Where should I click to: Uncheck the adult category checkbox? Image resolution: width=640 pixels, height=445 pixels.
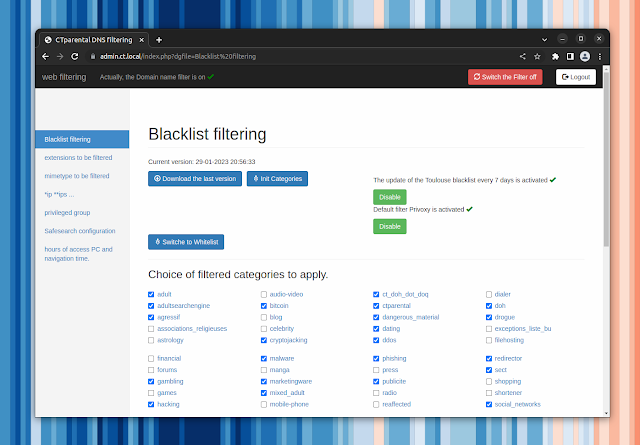151,295
